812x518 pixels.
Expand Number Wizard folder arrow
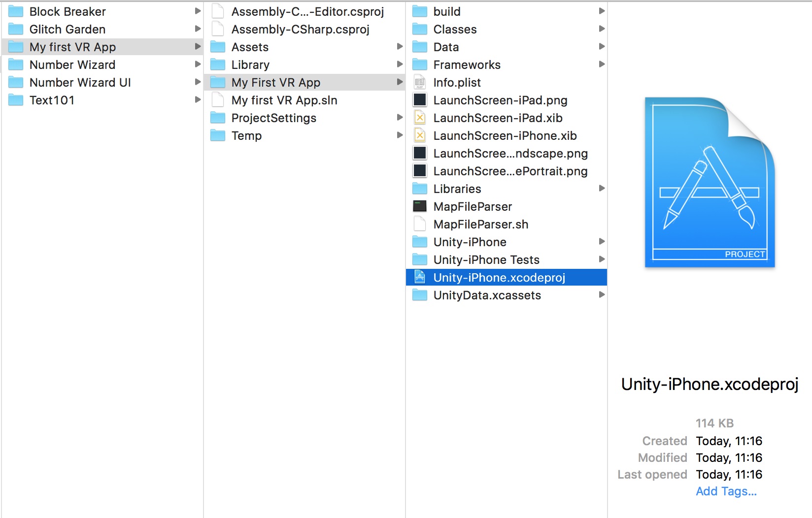[198, 64]
